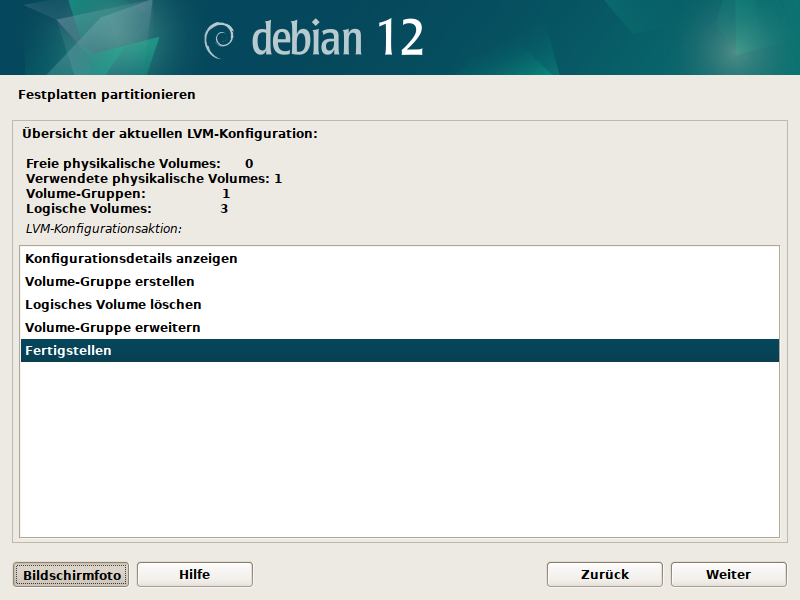The height and width of the screenshot is (600, 800).
Task: Take a screenshot with the Bildschirmfoto button
Action: click(71, 574)
